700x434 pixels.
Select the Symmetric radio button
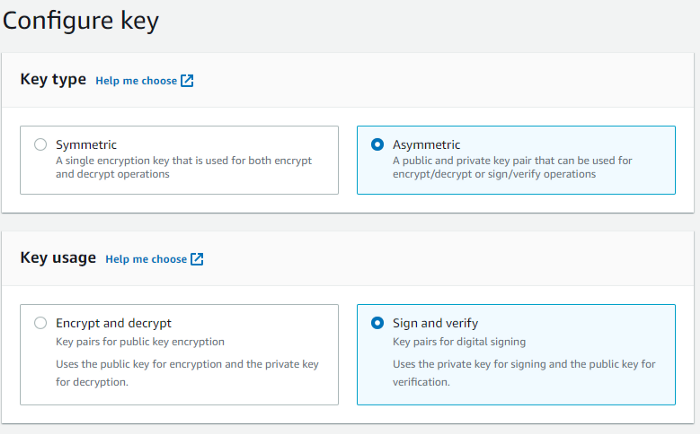(x=40, y=144)
